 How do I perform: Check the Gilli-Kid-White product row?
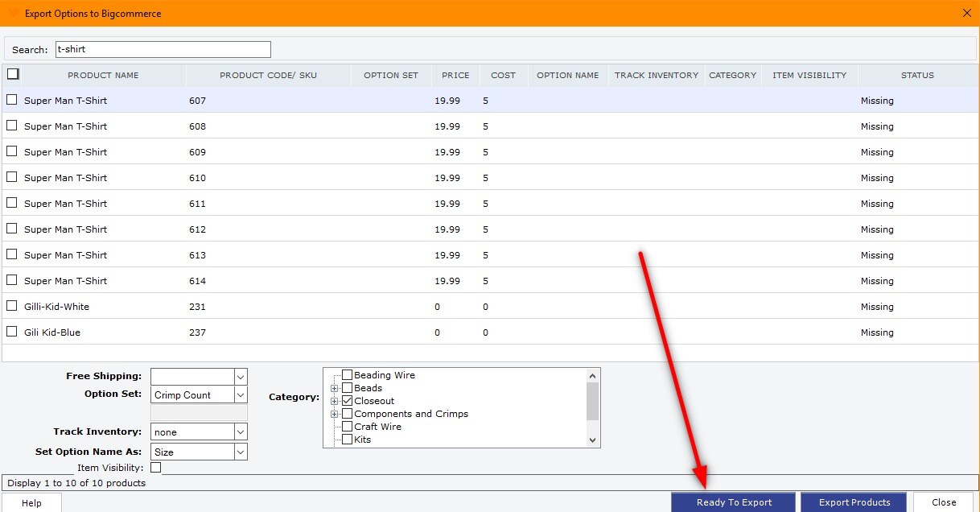pos(12,306)
